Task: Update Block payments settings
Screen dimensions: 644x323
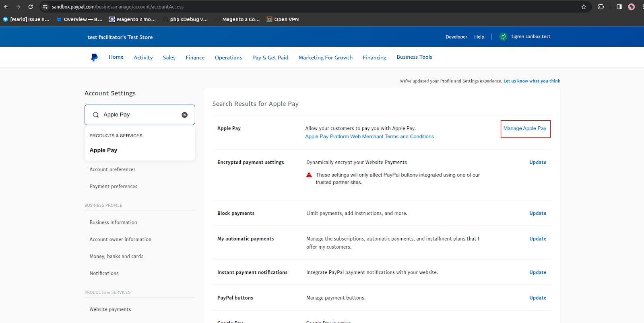Action: (x=538, y=213)
